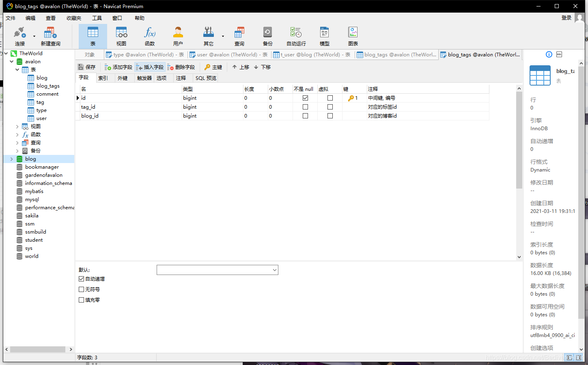Toggle 虚拟 checkbox for id field
The image size is (588, 365).
pyautogui.click(x=330, y=98)
